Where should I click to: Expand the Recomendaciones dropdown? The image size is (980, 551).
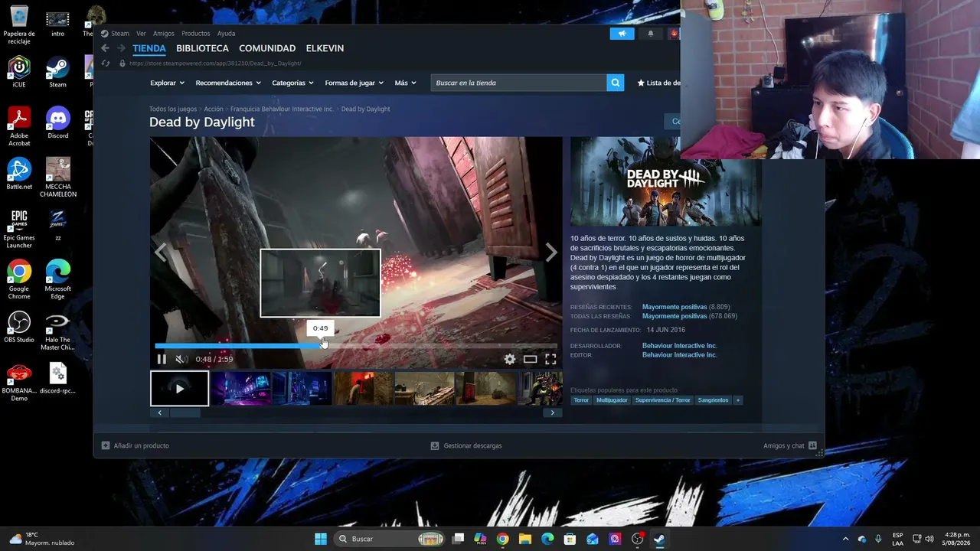[x=228, y=83]
